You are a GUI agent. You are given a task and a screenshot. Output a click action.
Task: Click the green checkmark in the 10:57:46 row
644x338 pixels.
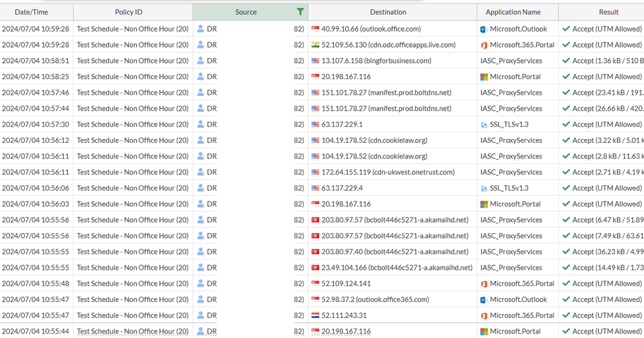point(566,92)
